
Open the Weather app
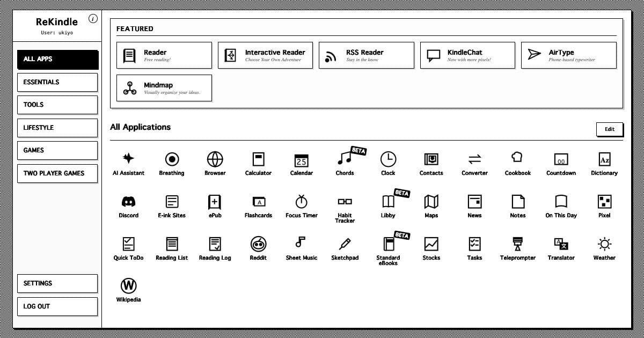(604, 247)
